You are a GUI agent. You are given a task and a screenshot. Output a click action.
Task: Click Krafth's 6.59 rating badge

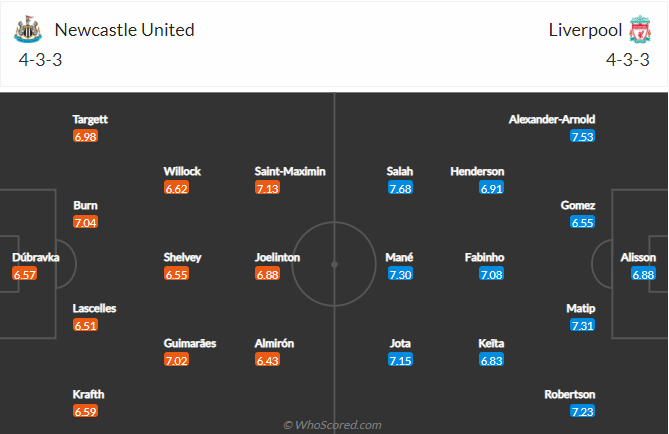pyautogui.click(x=85, y=412)
